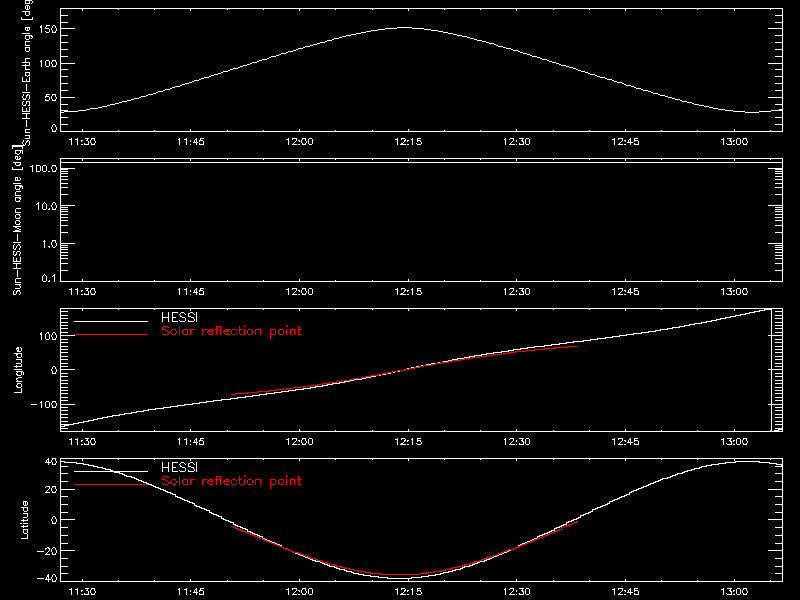Viewport: 800px width, 600px height.
Task: Click the vertical wrap line in Longitude plot
Action: point(771,370)
